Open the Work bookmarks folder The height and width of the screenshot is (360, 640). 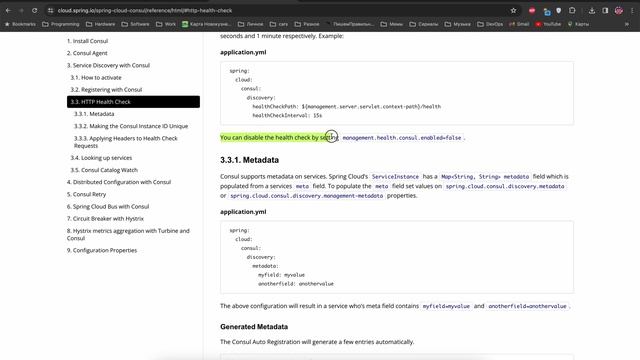166,24
